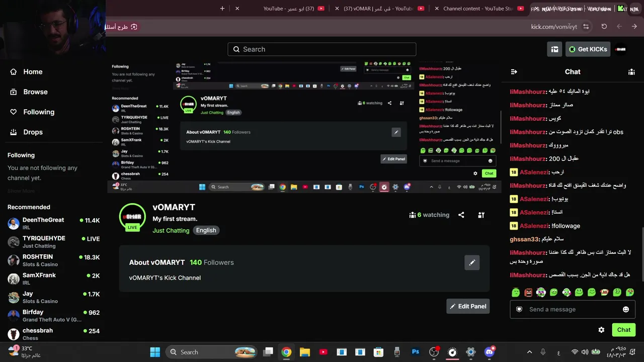Collapse the chat panel with arrow icon
This screenshot has height=362, width=644.
click(514, 72)
